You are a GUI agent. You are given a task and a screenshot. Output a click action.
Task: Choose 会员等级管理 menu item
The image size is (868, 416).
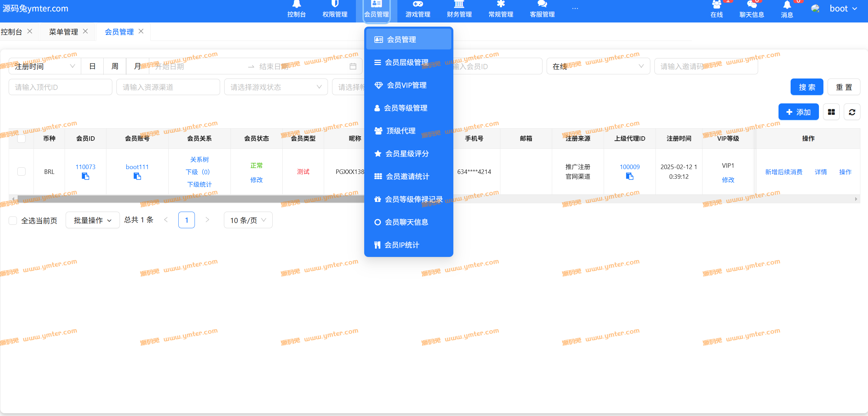pos(409,108)
